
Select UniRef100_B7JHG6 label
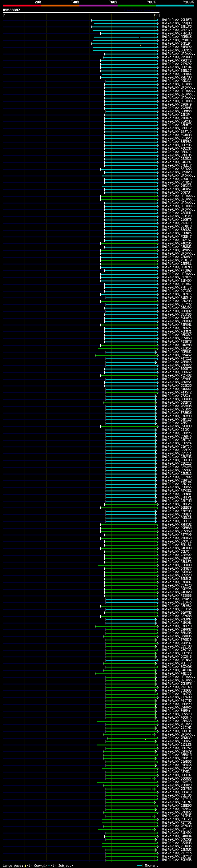(x=176, y=412)
